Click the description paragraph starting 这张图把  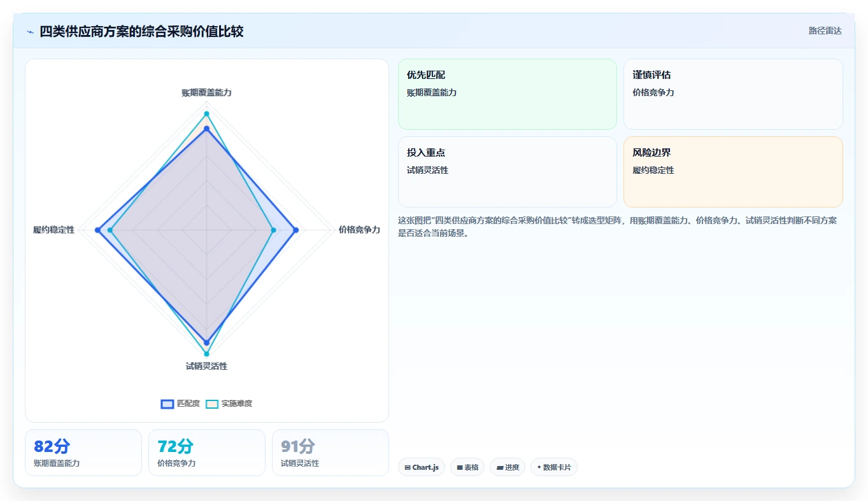click(618, 227)
